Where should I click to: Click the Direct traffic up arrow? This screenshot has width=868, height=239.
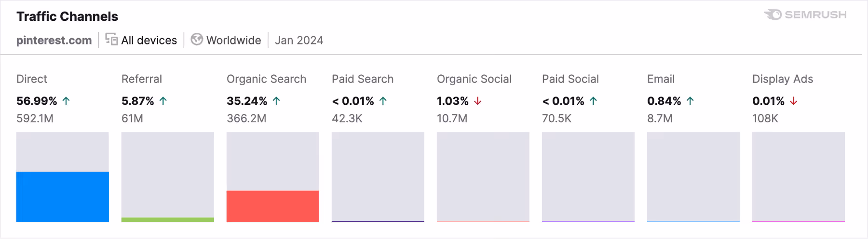[x=66, y=101]
